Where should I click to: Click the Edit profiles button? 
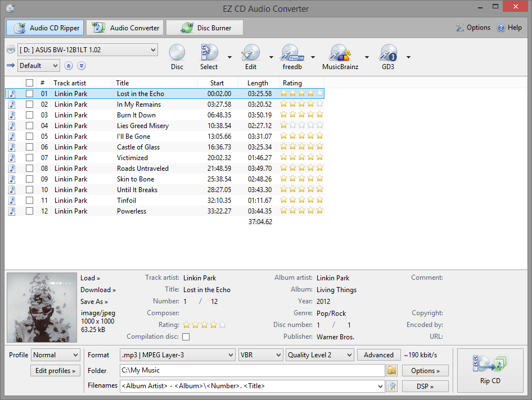click(55, 371)
